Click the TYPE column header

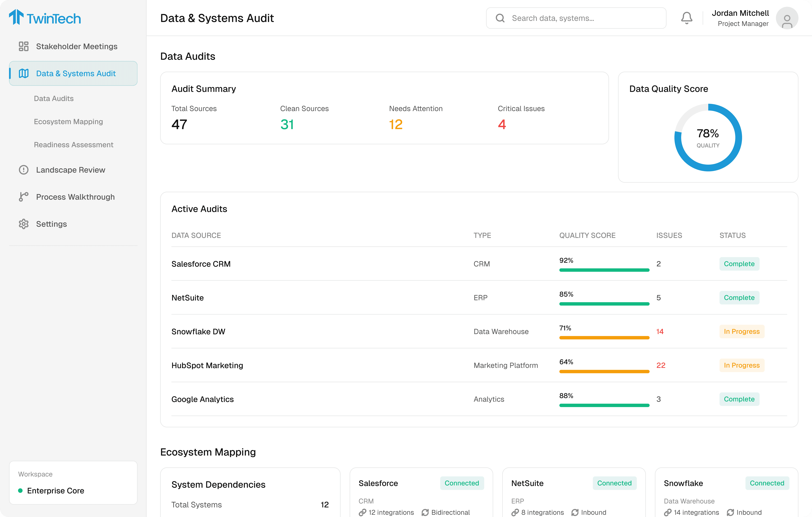(x=482, y=235)
